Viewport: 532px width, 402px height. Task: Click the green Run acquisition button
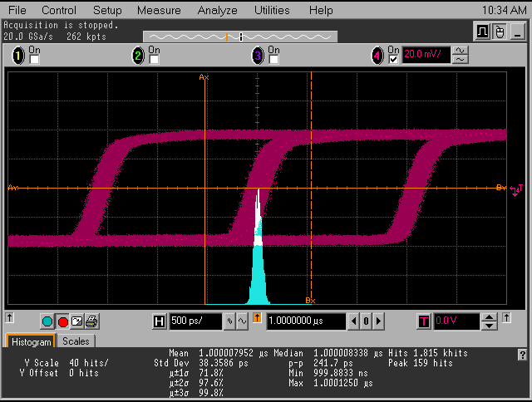[47, 321]
